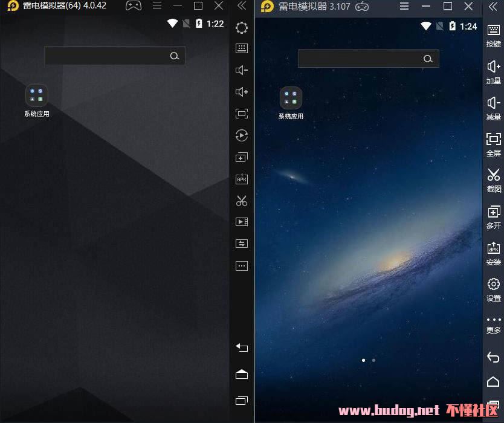Click the no-SIM status icon in 3.107 window
Viewport: 504px width, 423px height.
click(x=439, y=27)
